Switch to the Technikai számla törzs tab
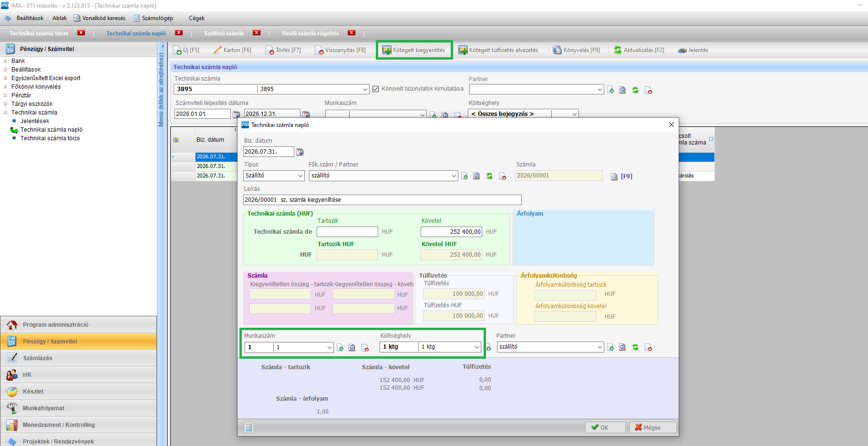 pyautogui.click(x=39, y=33)
